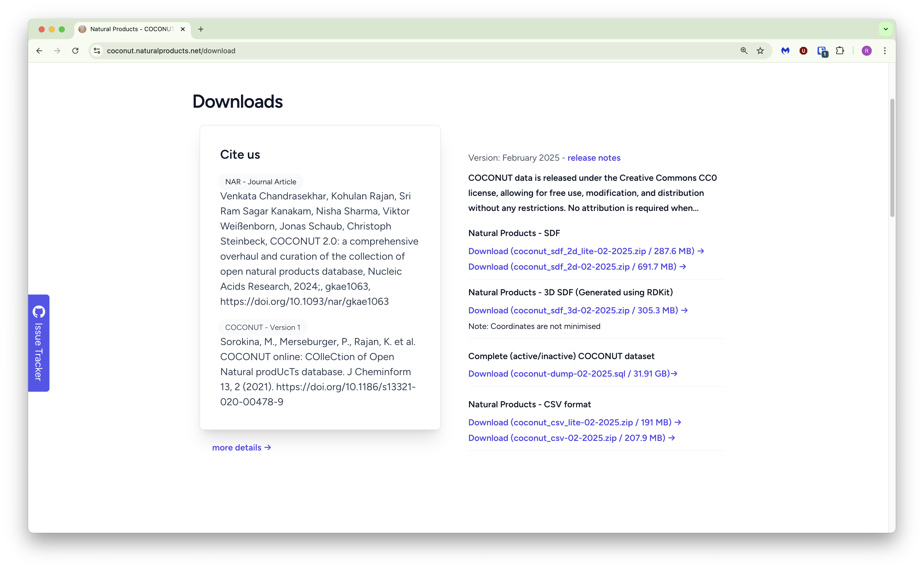Screen dimensions: 924x570
Task: Open browser three-dot menu
Action: pyautogui.click(x=885, y=51)
